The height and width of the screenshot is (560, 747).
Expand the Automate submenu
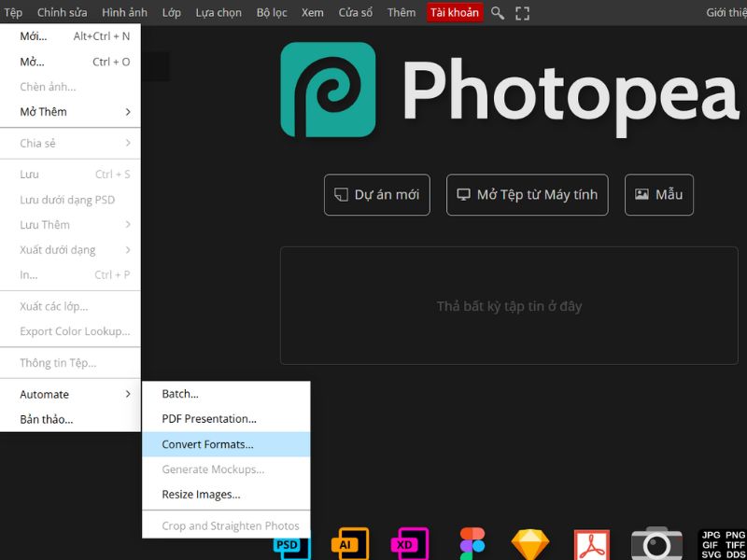(x=70, y=394)
